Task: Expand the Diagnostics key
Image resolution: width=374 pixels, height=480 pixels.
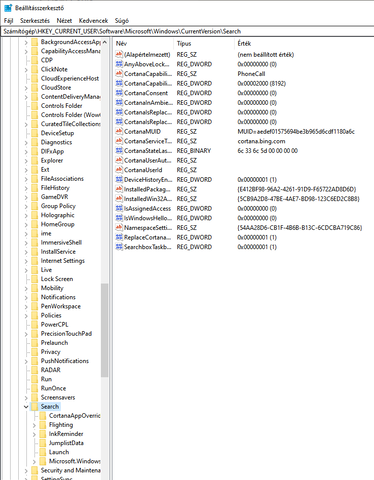Action: point(26,142)
